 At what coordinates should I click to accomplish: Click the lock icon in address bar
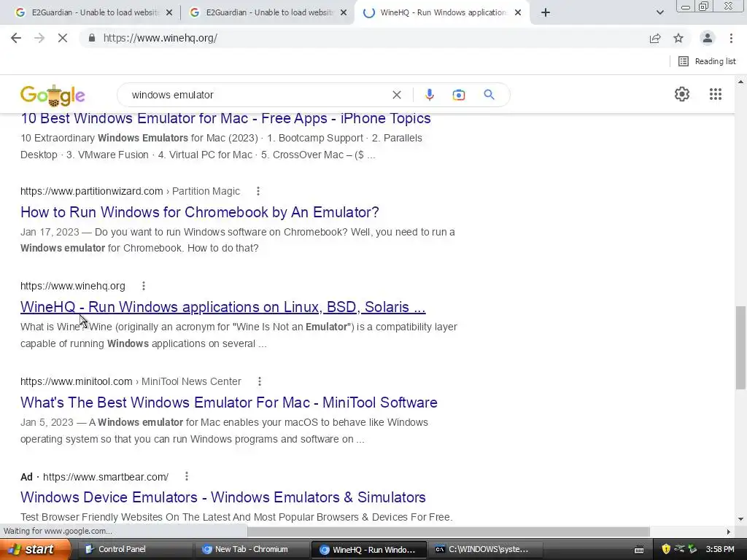point(92,38)
